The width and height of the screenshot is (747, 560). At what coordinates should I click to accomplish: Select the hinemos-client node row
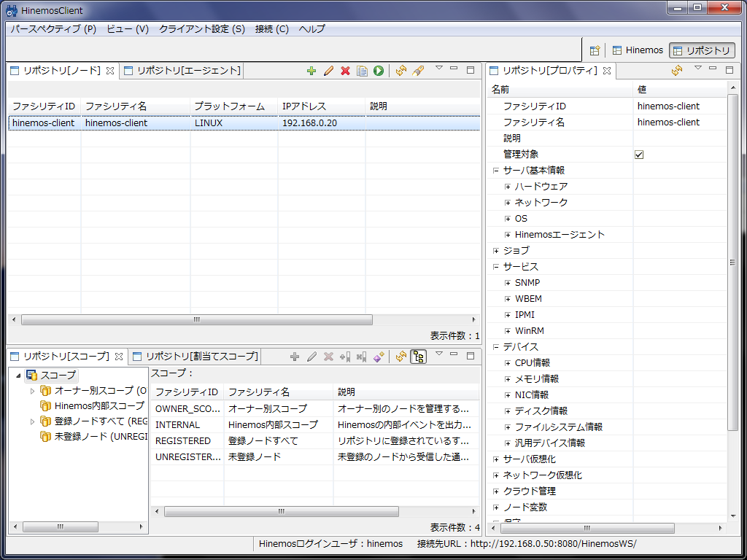pos(244,122)
